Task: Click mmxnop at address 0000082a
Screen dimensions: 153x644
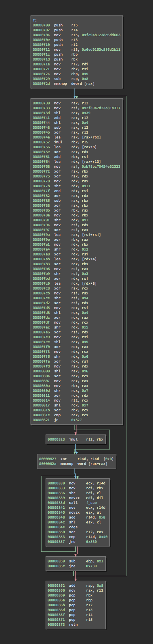Action: click(x=67, y=463)
